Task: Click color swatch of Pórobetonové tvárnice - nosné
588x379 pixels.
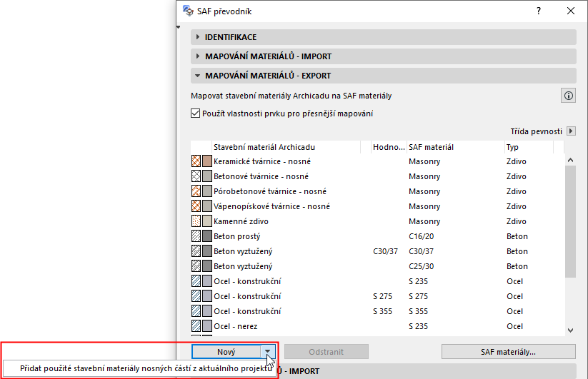Action: pos(207,191)
